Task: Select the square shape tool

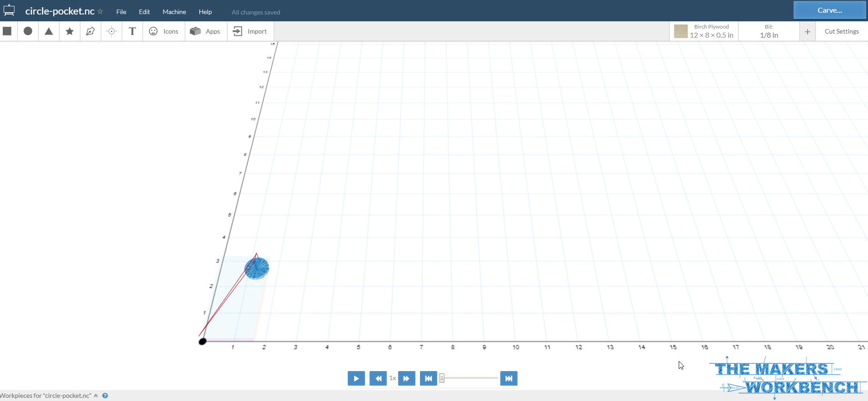Action: [7, 31]
